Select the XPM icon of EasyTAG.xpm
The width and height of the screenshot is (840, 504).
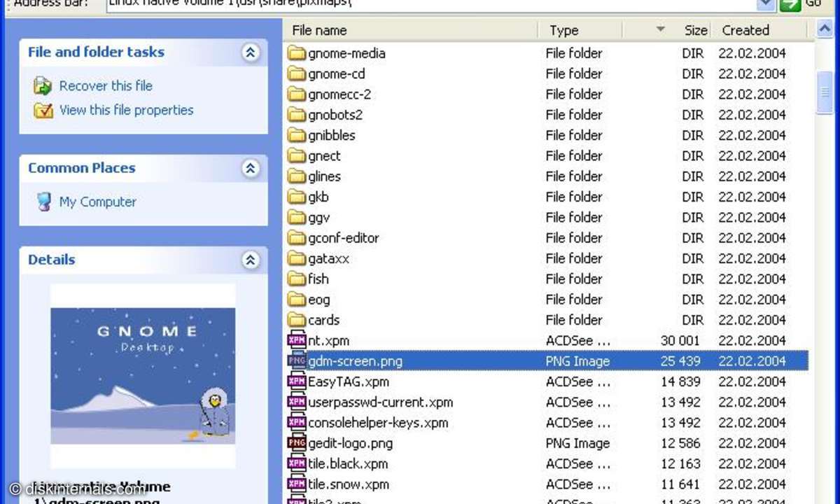click(x=297, y=381)
